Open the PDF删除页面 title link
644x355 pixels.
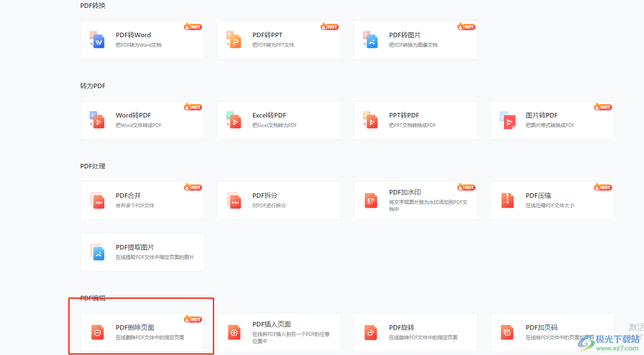click(x=135, y=328)
